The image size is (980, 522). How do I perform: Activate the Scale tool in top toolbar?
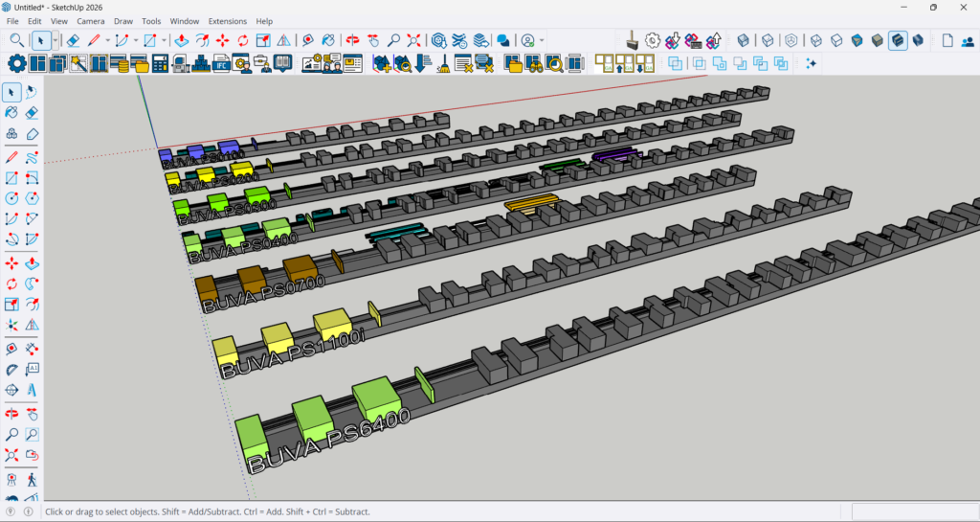tap(263, 40)
